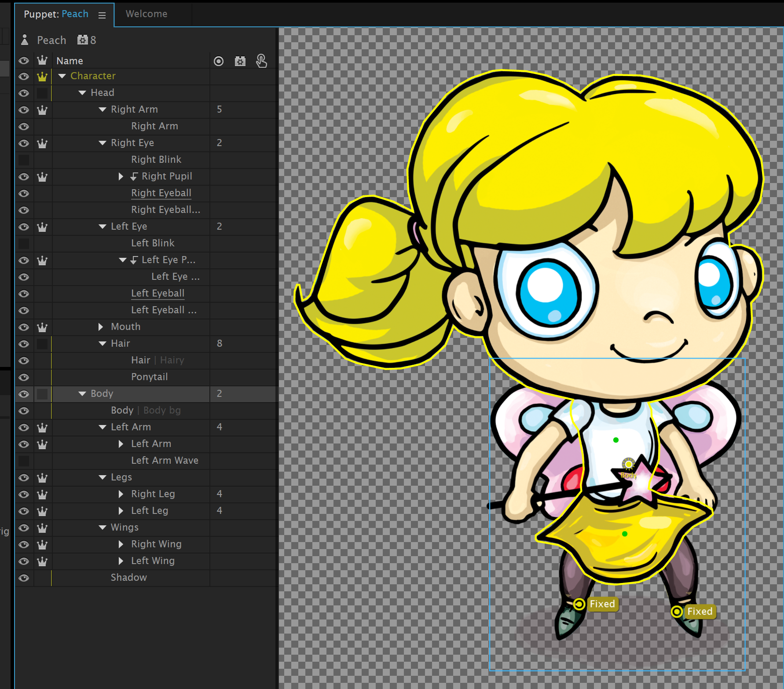Select the Hair | Hairy layer

pos(158,360)
